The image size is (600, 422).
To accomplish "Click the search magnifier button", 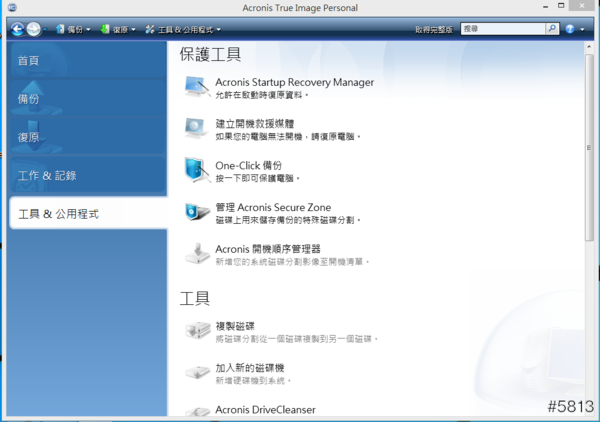I will 552,29.
